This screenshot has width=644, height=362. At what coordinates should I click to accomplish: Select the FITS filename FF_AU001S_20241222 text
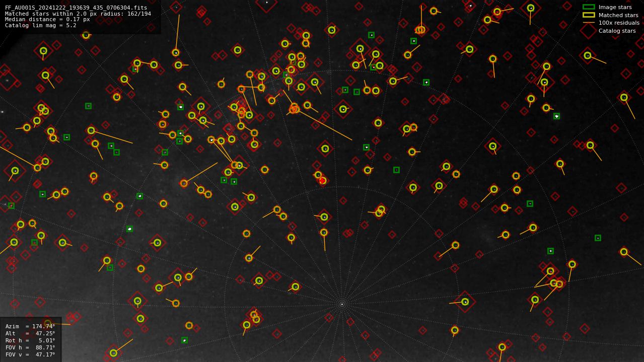click(76, 8)
